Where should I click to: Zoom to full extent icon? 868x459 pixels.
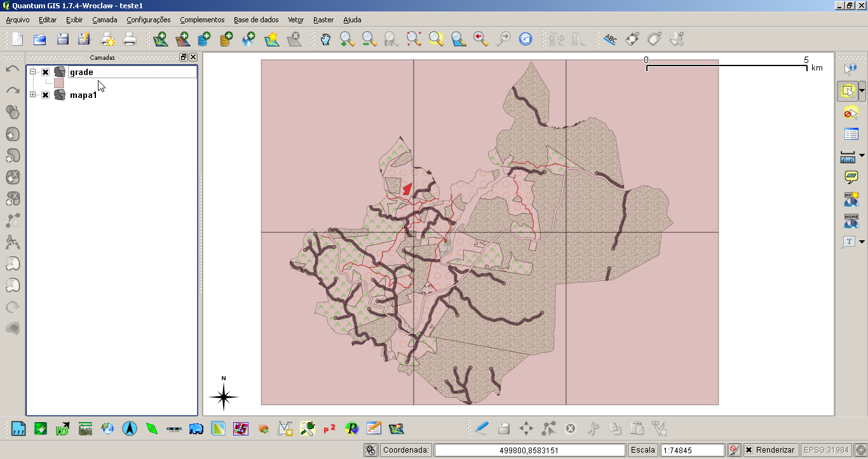click(x=414, y=39)
